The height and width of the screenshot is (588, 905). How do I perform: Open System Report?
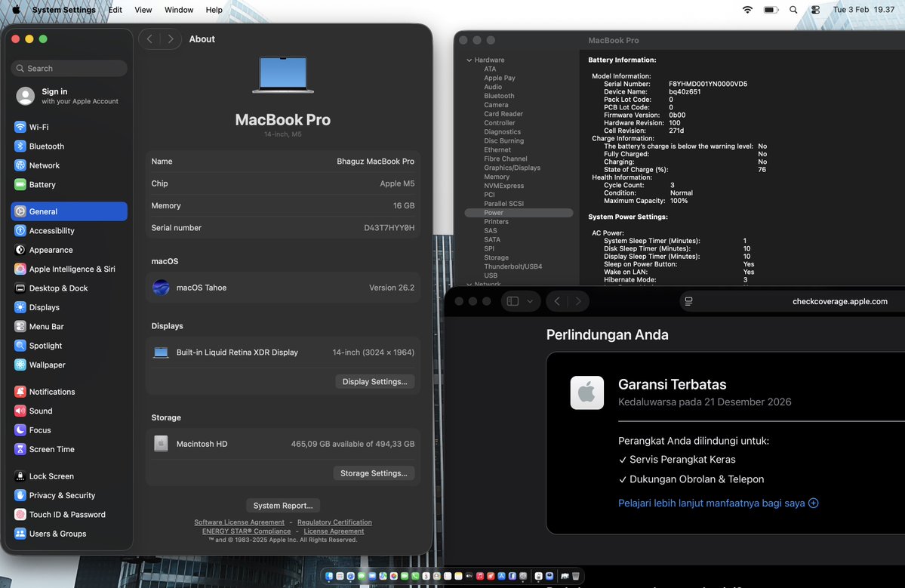coord(283,506)
